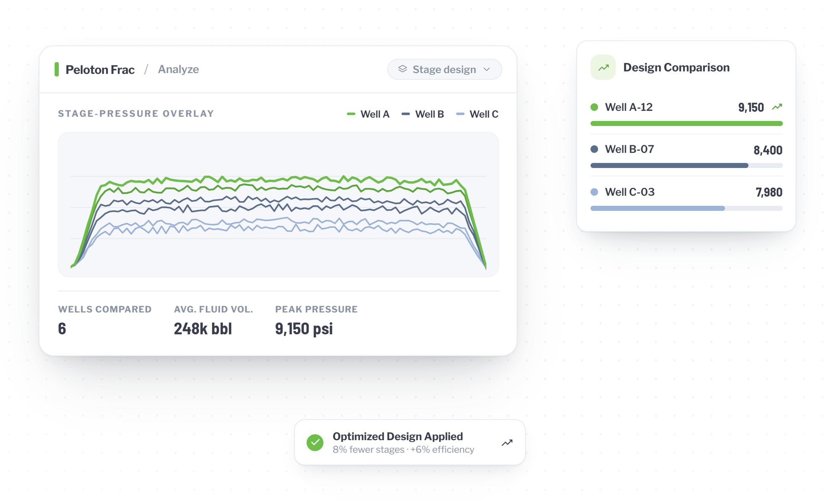Viewport: 840px width, 504px height.
Task: Click the green Peloton Frac logo bar
Action: pos(57,69)
